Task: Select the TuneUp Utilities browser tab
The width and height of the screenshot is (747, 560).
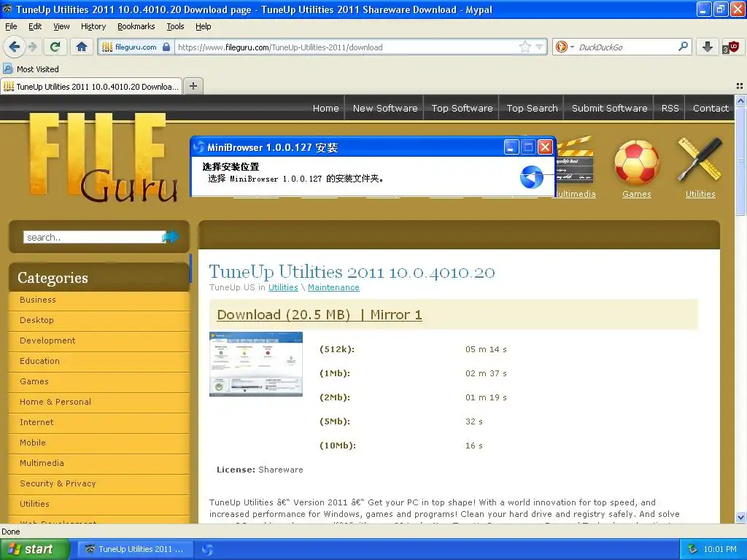Action: (91, 86)
